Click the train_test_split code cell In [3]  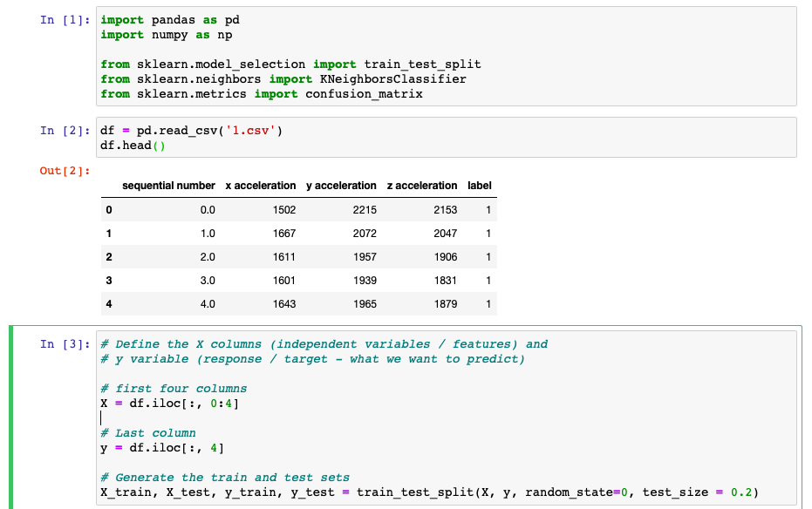[x=447, y=418]
